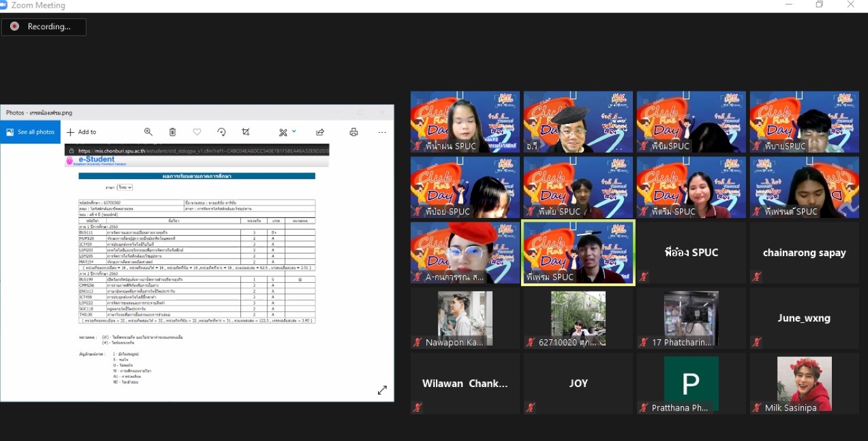Click muted mic icon on พี่อ๋อง SPUC tile
The height and width of the screenshot is (441, 868).
tap(644, 277)
